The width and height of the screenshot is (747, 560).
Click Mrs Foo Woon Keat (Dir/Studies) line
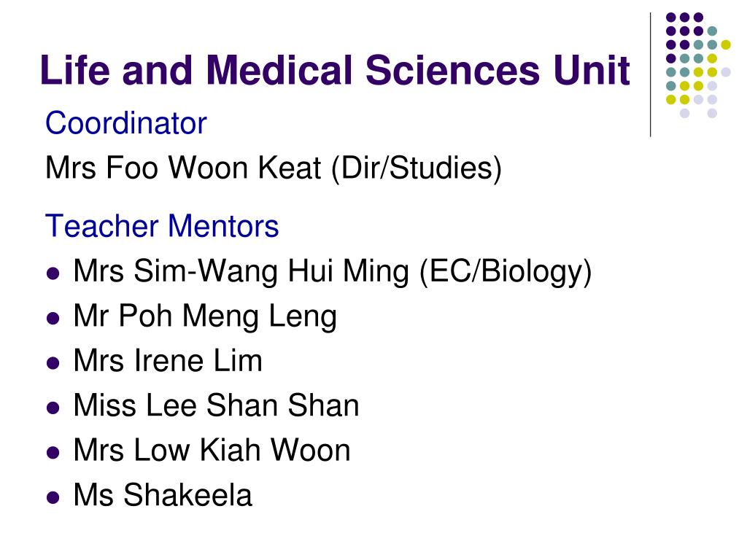point(274,168)
